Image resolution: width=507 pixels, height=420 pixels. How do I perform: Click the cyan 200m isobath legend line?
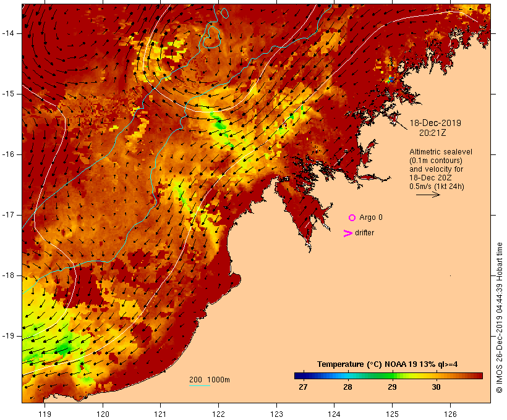point(200,385)
